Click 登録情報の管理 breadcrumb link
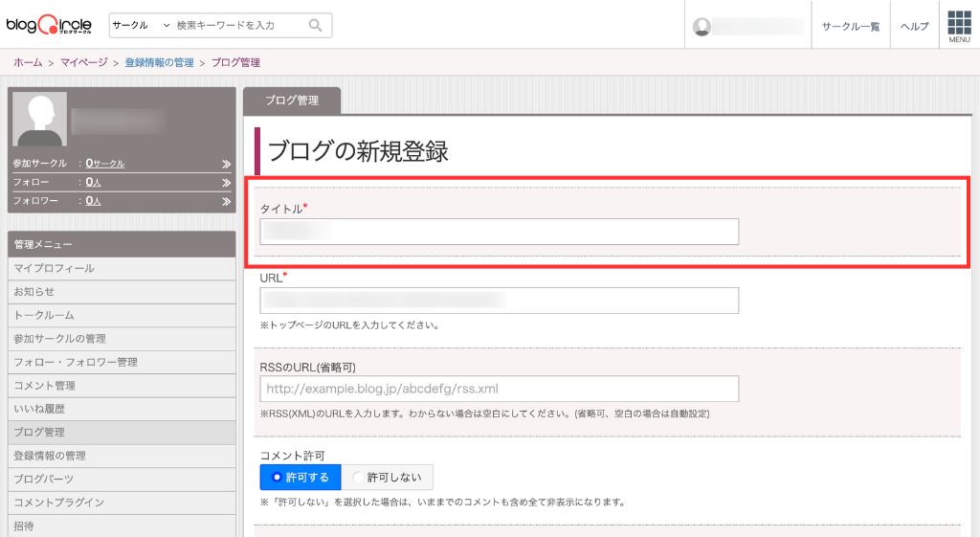 point(160,62)
